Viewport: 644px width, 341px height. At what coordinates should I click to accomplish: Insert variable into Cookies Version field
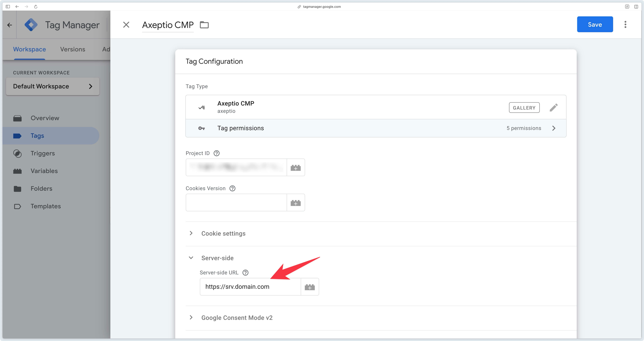point(295,202)
